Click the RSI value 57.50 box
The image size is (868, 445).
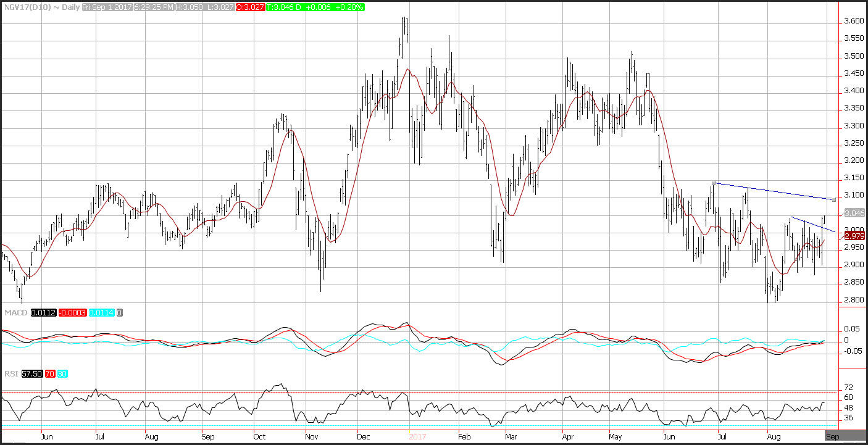point(31,374)
